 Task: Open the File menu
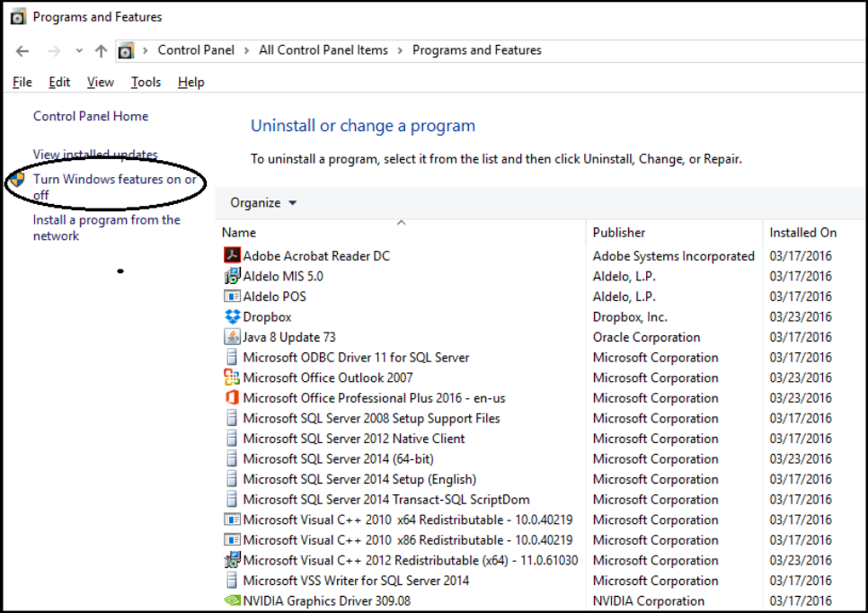pos(22,82)
